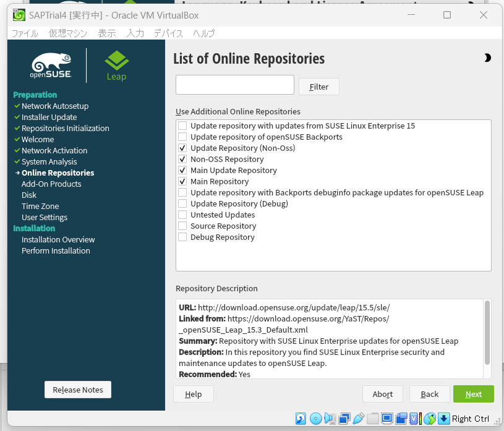The image size is (504, 431).
Task: Click Network Activation in sidebar
Action: click(x=54, y=150)
